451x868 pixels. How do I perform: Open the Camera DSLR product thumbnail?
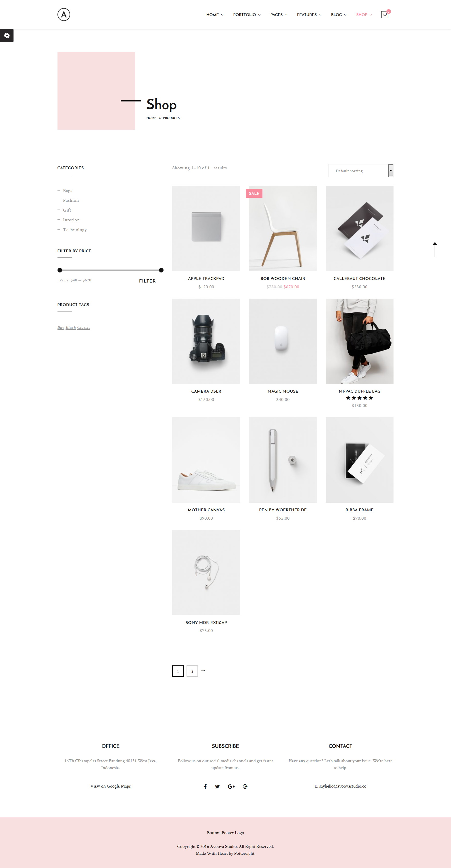pyautogui.click(x=206, y=341)
